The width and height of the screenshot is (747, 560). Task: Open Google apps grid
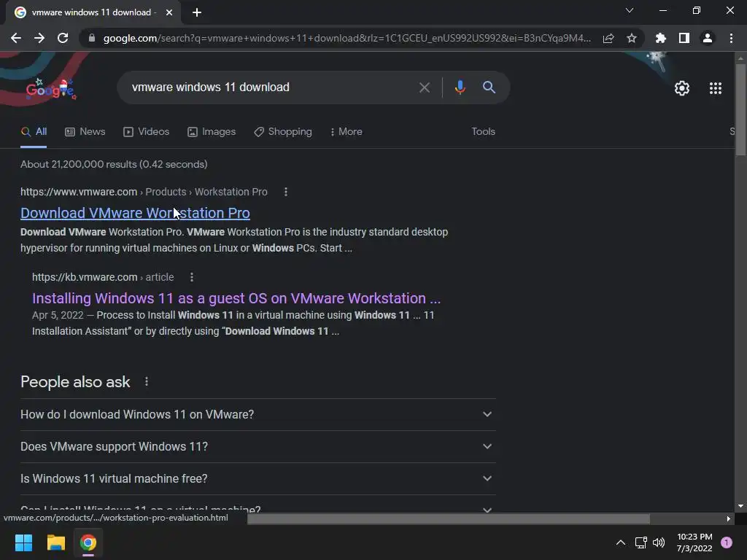[x=715, y=88]
